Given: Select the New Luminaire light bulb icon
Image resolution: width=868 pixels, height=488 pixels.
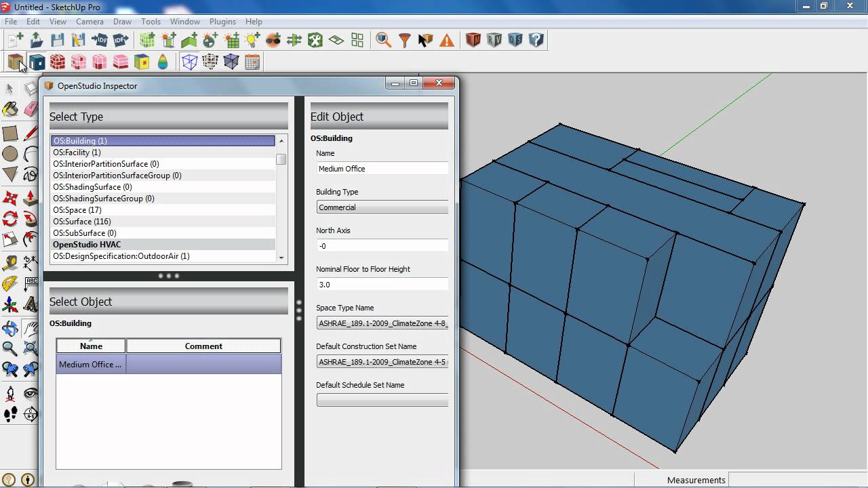Looking at the screenshot, I should pyautogui.click(x=252, y=40).
